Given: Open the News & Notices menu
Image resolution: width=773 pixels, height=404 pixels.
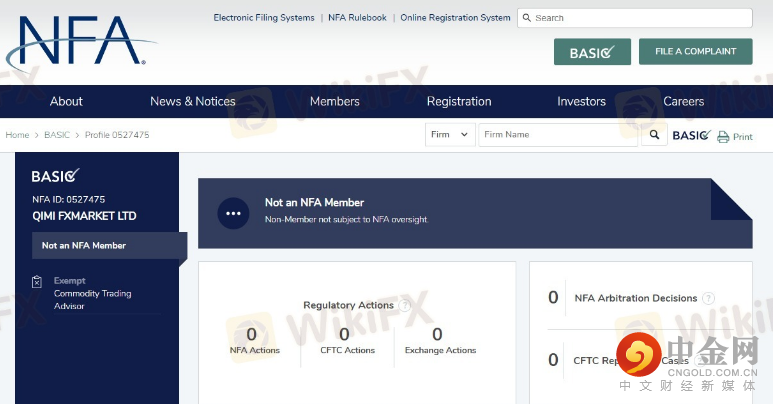Looking at the screenshot, I should (x=193, y=101).
